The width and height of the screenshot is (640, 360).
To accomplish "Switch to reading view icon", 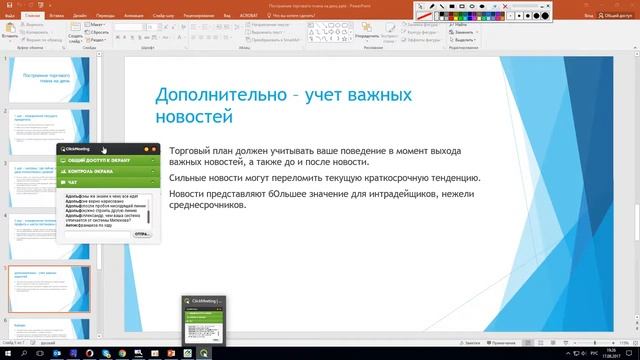I will coord(553,343).
